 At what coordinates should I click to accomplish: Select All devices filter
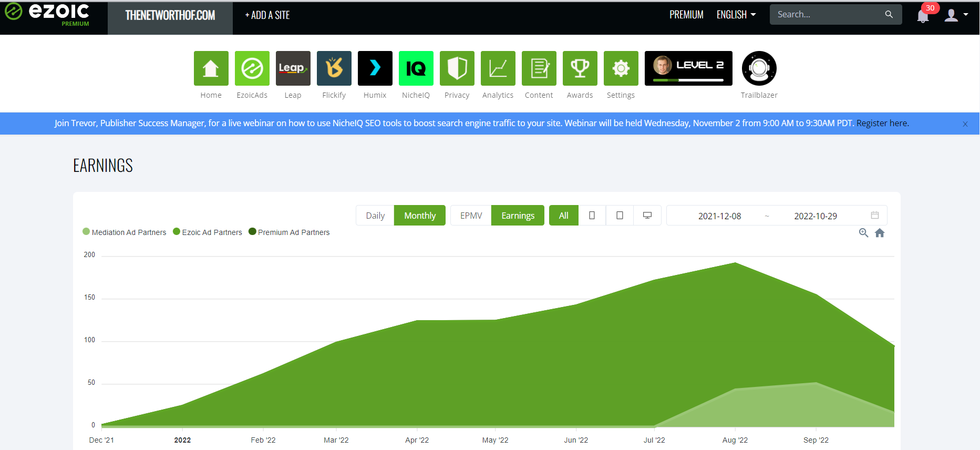pyautogui.click(x=564, y=216)
